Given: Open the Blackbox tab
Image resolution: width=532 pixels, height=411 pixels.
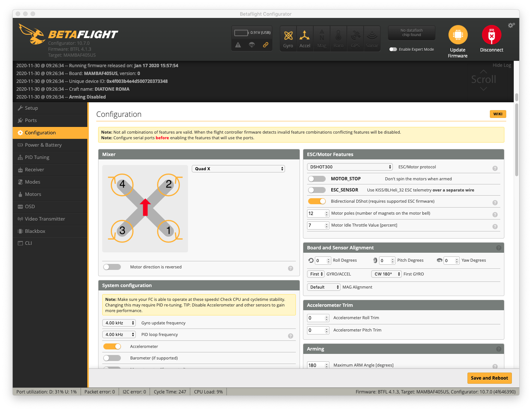Looking at the screenshot, I should [x=50, y=231].
